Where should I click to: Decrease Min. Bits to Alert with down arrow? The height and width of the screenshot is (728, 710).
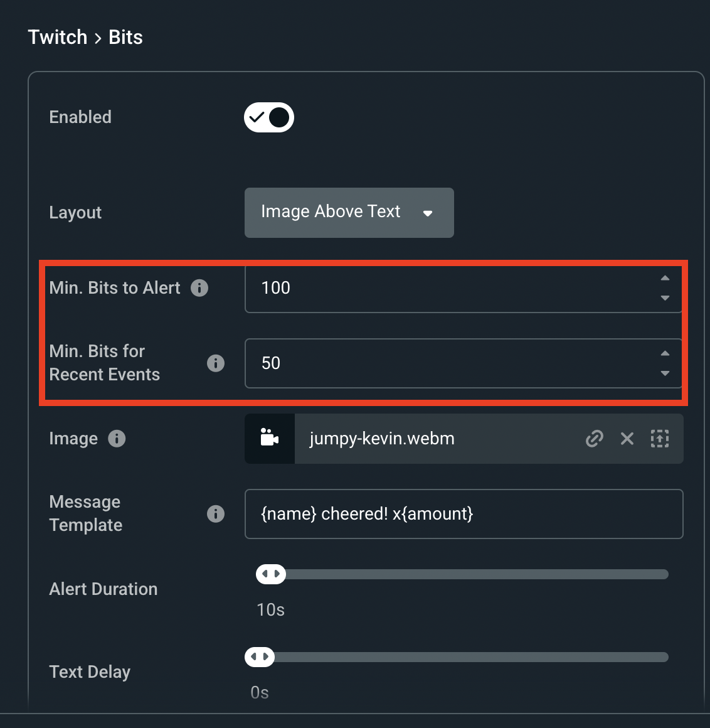(665, 298)
